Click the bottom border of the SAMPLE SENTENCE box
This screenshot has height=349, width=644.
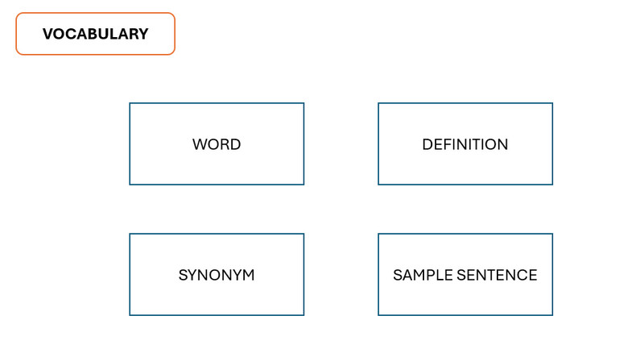tap(465, 315)
